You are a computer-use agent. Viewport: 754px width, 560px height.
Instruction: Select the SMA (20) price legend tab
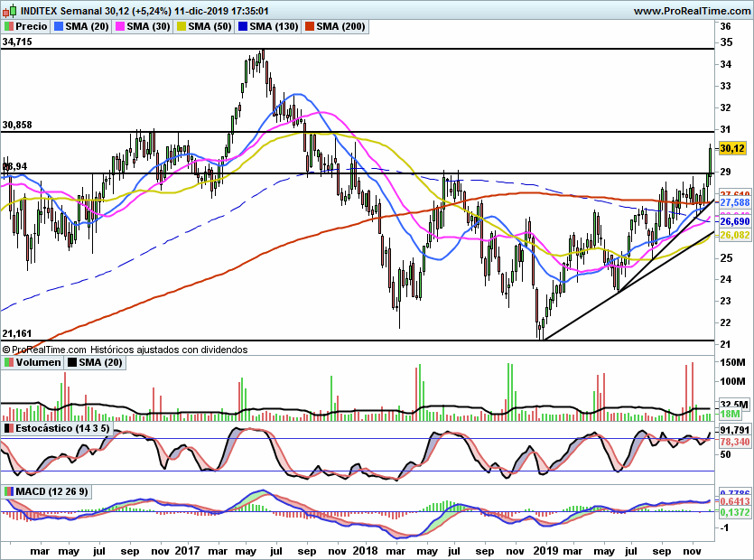[x=81, y=27]
